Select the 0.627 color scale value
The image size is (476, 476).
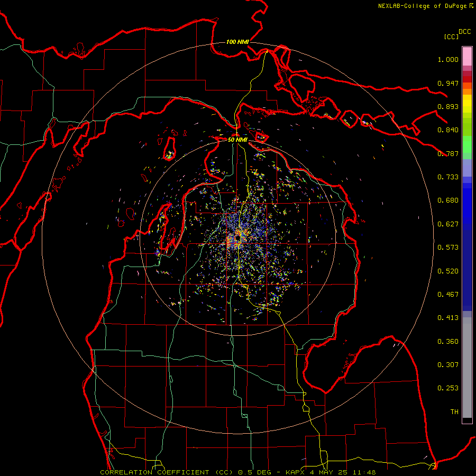tap(448, 224)
